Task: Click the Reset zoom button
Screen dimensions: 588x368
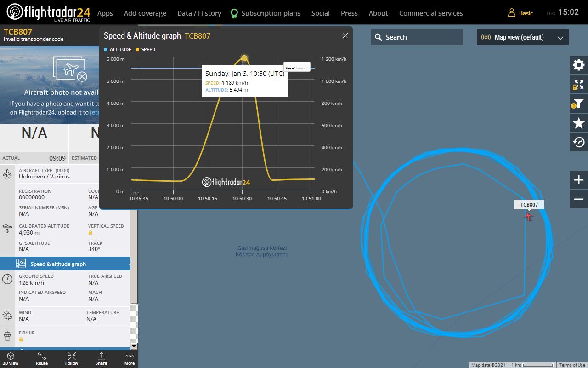Action: tap(297, 67)
